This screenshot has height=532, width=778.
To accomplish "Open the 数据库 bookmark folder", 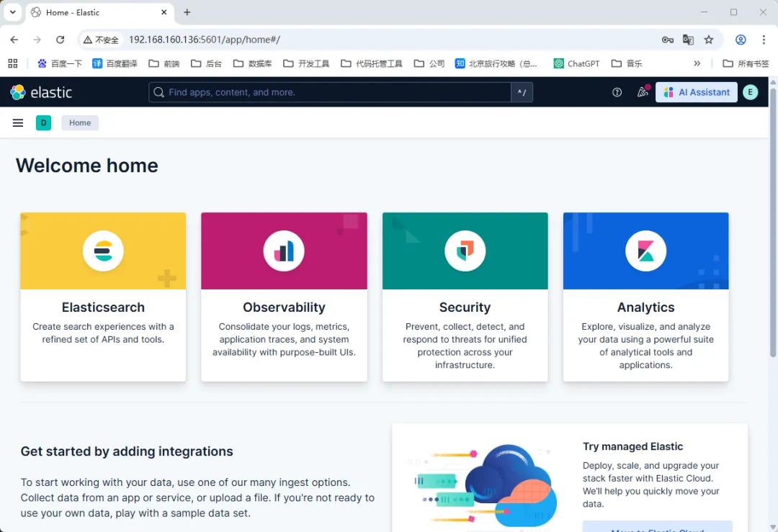I will pos(253,63).
